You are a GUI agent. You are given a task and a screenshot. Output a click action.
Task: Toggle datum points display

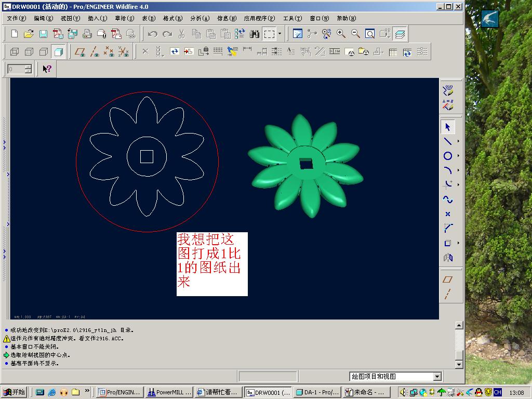[109, 51]
